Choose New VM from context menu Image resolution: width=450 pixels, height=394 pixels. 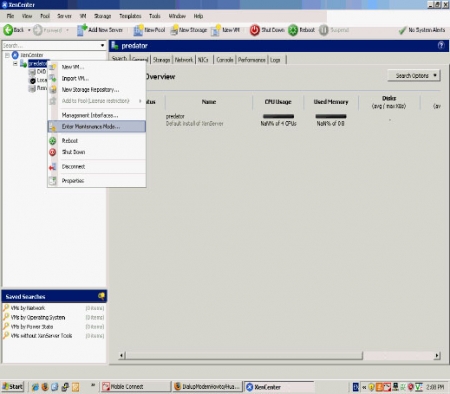97,67
